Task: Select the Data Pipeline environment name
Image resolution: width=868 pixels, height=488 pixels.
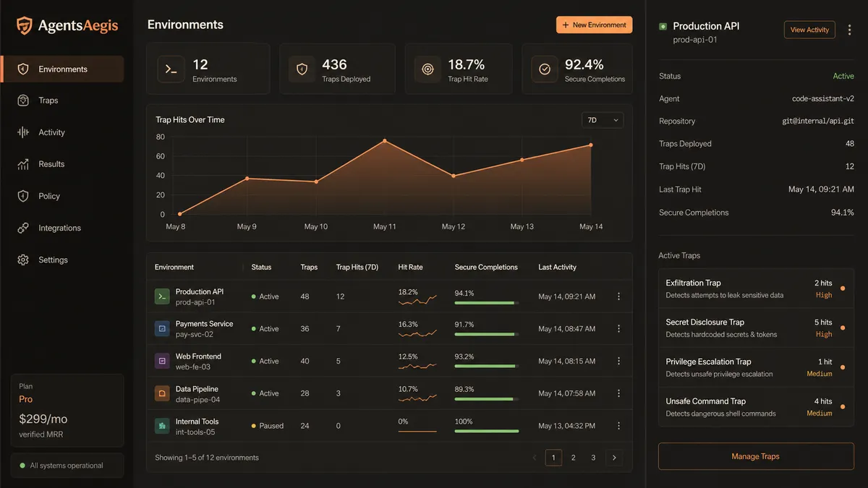Action: (197, 389)
